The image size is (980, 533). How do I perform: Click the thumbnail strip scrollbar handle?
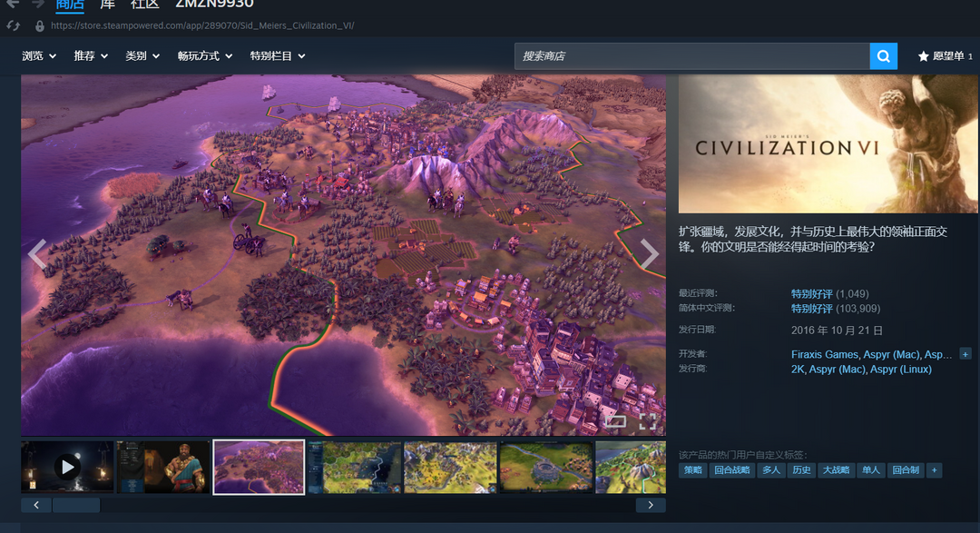point(75,505)
